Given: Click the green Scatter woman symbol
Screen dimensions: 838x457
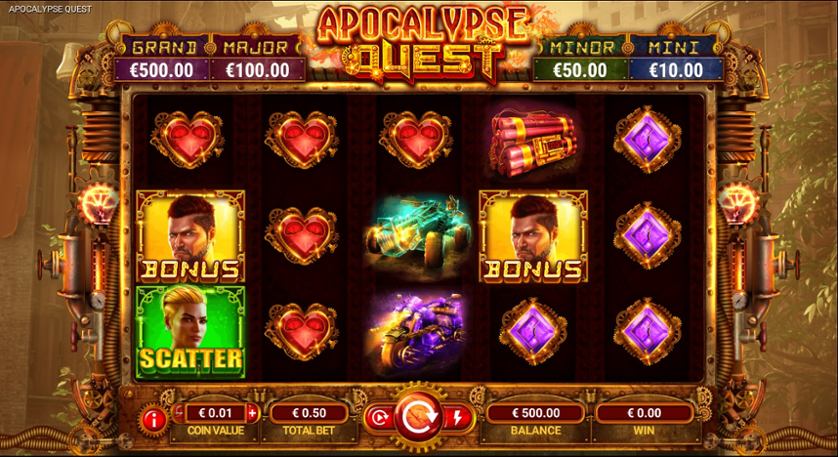Looking at the screenshot, I should coord(190,332).
